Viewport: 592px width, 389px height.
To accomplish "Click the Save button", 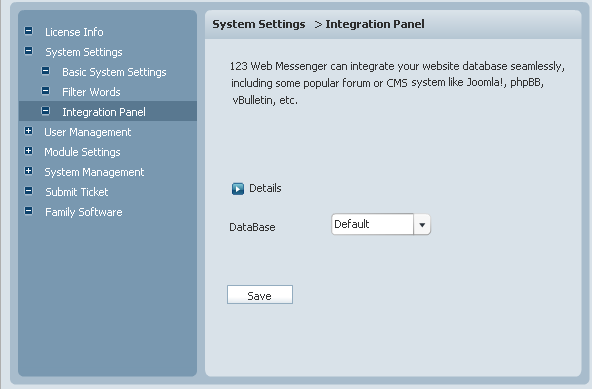I will click(x=260, y=295).
